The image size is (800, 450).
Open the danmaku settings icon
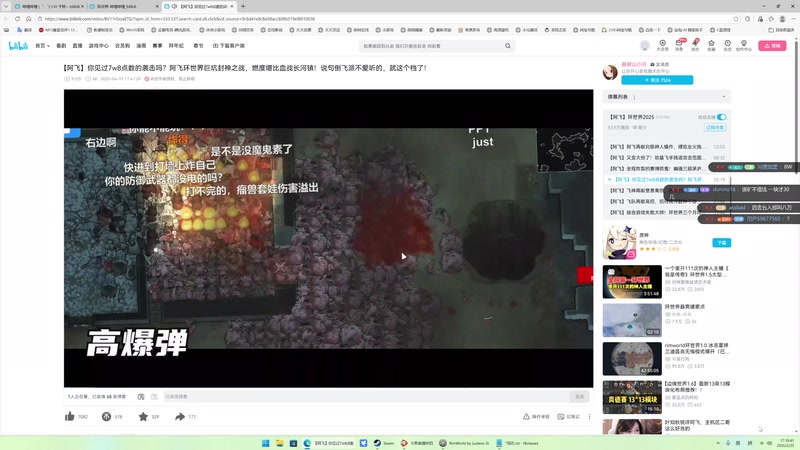154,396
